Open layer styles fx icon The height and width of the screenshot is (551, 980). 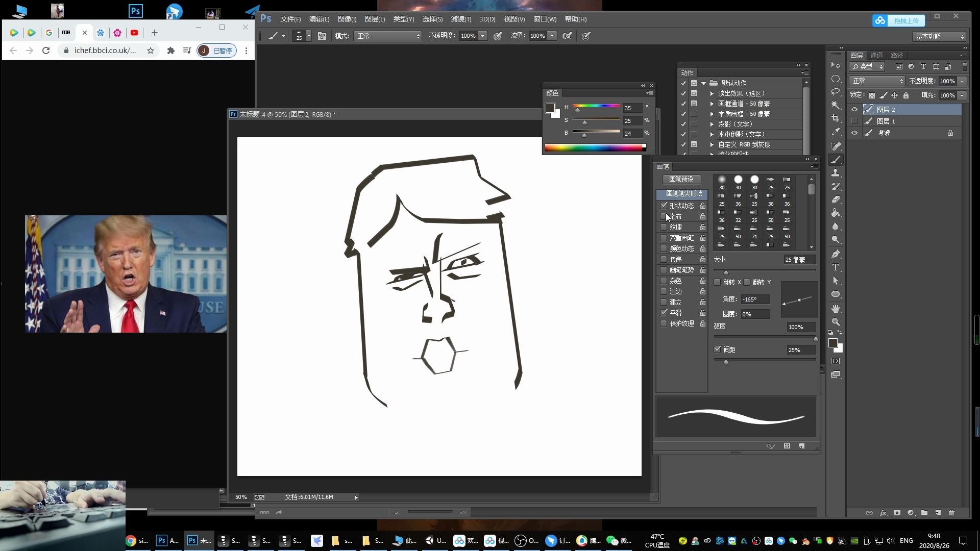(x=883, y=513)
